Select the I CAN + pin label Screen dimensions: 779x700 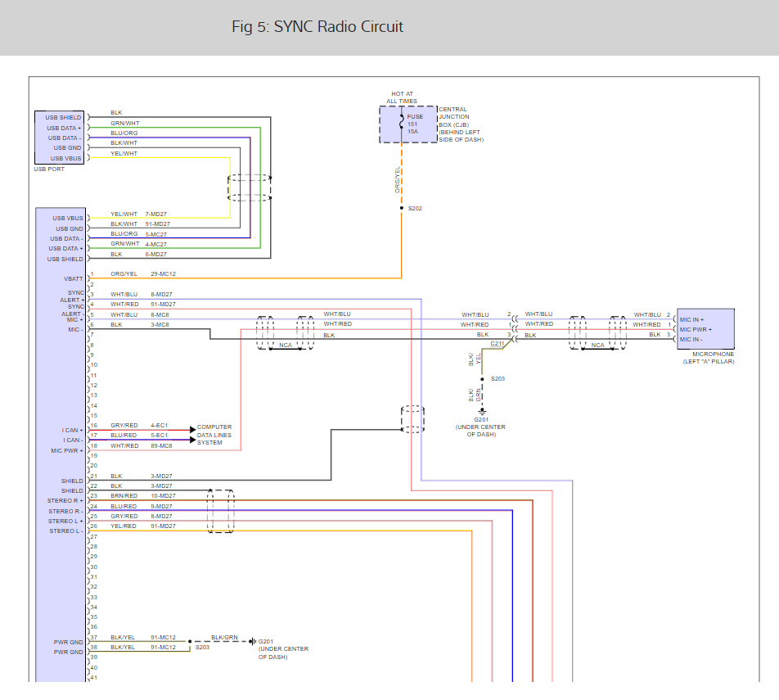73,430
